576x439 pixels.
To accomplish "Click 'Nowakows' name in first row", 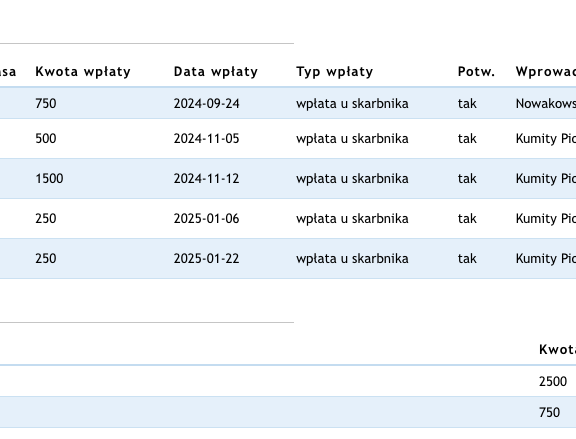I will 546,104.
